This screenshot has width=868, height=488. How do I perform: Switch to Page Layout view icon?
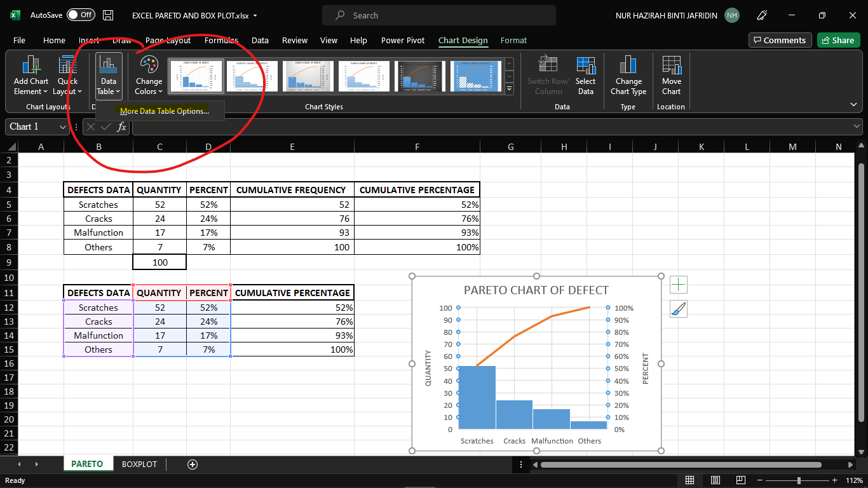click(715, 480)
